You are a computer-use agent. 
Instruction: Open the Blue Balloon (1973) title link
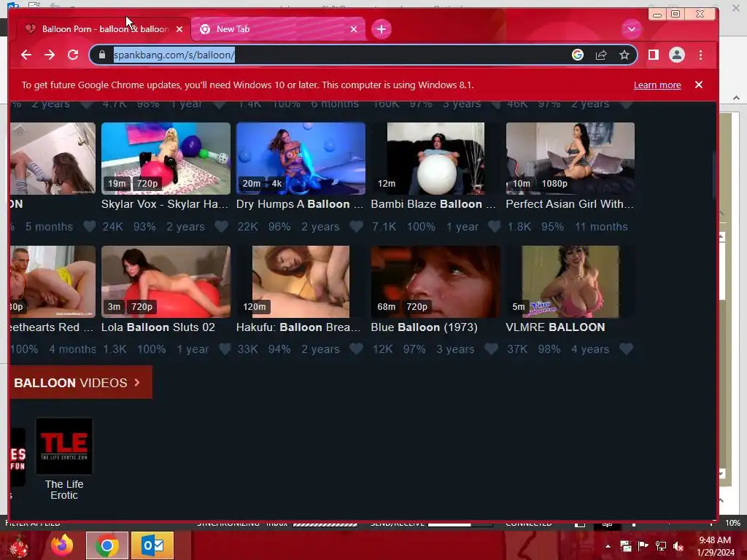click(424, 327)
